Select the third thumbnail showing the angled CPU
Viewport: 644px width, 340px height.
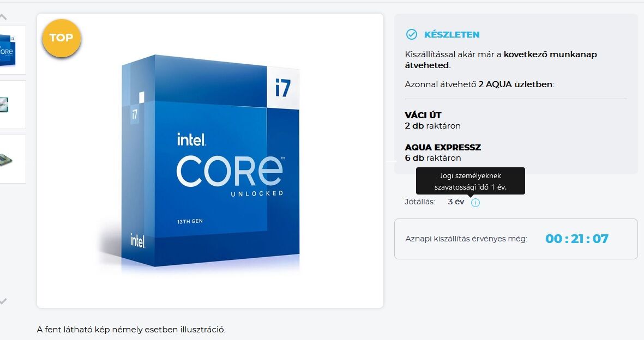click(x=13, y=159)
